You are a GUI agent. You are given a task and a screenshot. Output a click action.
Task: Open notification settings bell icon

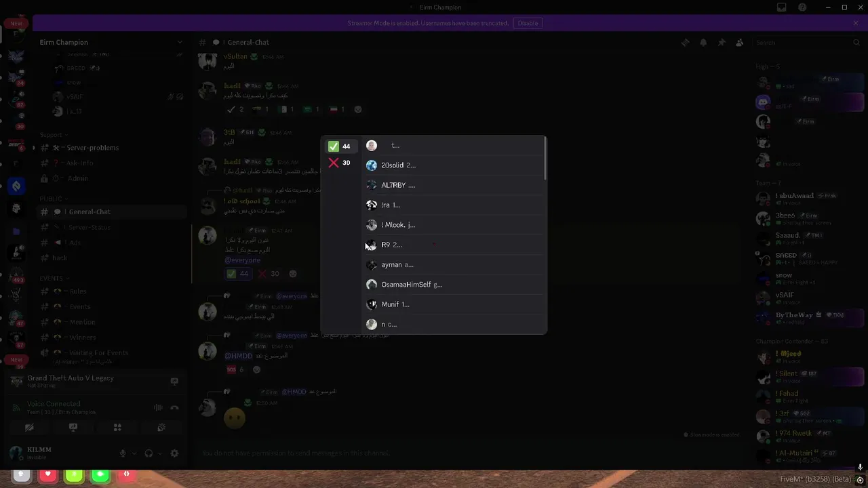(703, 42)
